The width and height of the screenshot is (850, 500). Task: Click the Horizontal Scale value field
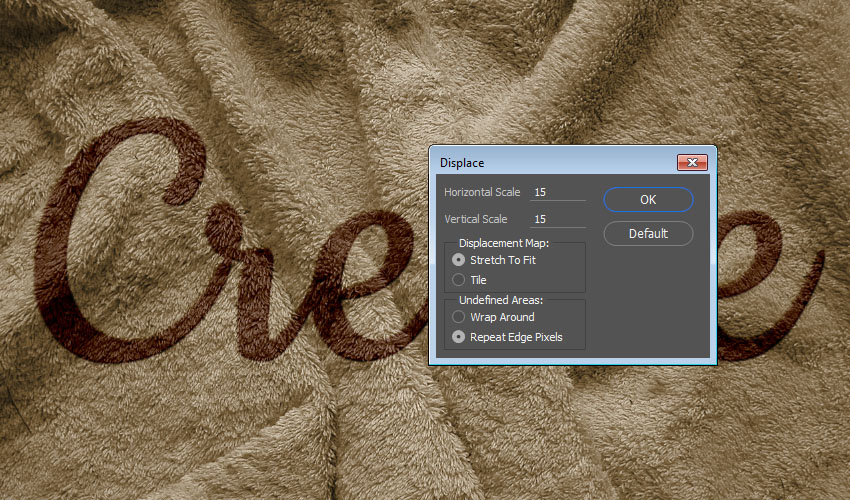coord(558,192)
